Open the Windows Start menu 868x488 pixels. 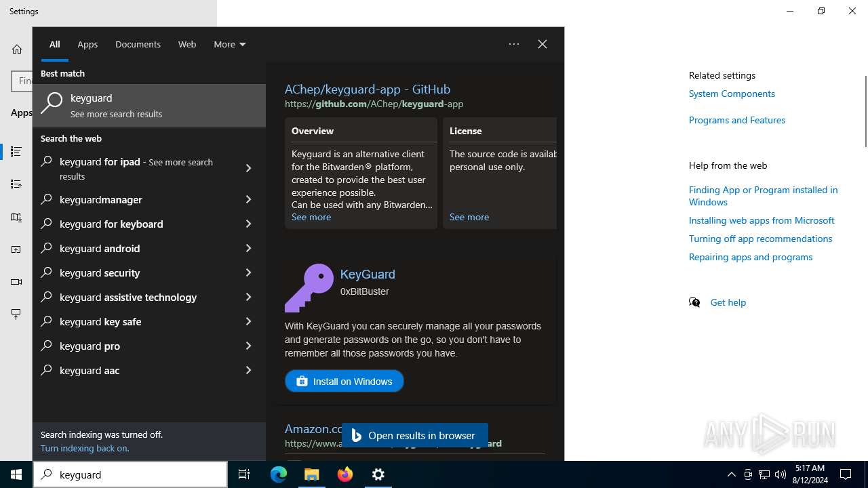point(16,474)
